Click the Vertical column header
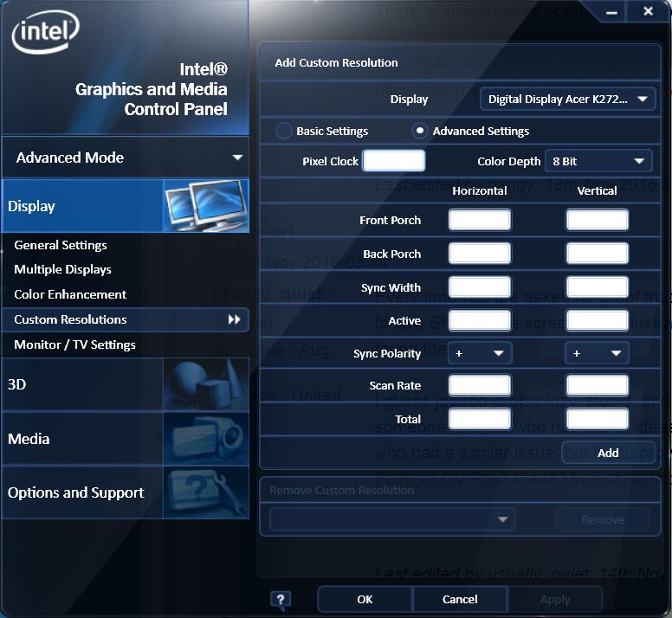 tap(597, 190)
